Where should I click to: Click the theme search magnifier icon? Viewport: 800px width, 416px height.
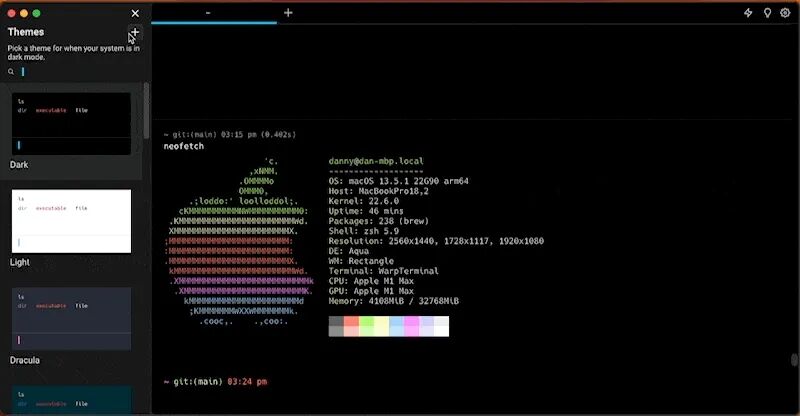[x=11, y=72]
